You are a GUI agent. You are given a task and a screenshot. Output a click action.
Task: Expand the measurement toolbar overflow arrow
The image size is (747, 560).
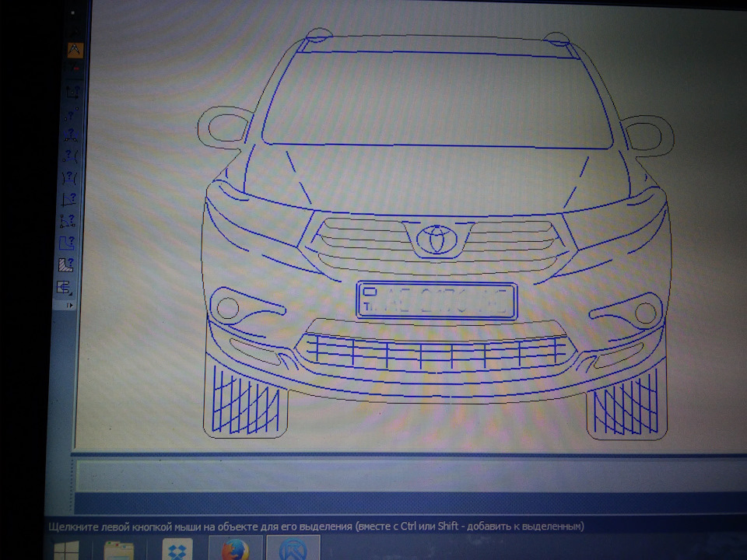pos(69,305)
